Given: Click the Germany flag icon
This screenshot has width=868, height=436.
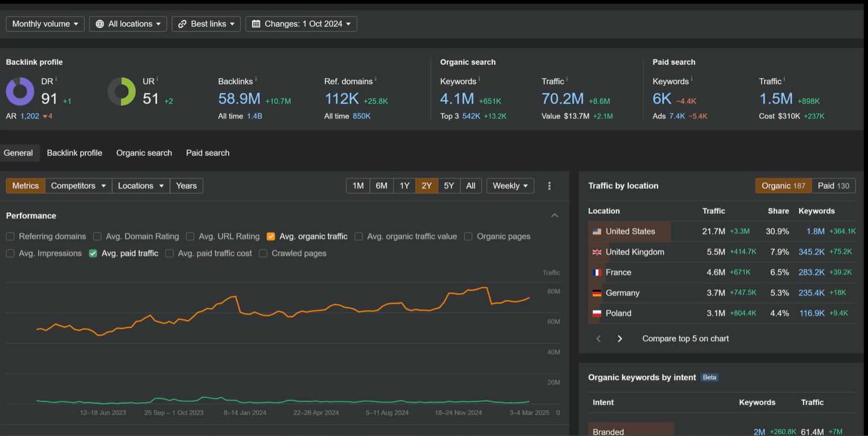Looking at the screenshot, I should click(597, 293).
